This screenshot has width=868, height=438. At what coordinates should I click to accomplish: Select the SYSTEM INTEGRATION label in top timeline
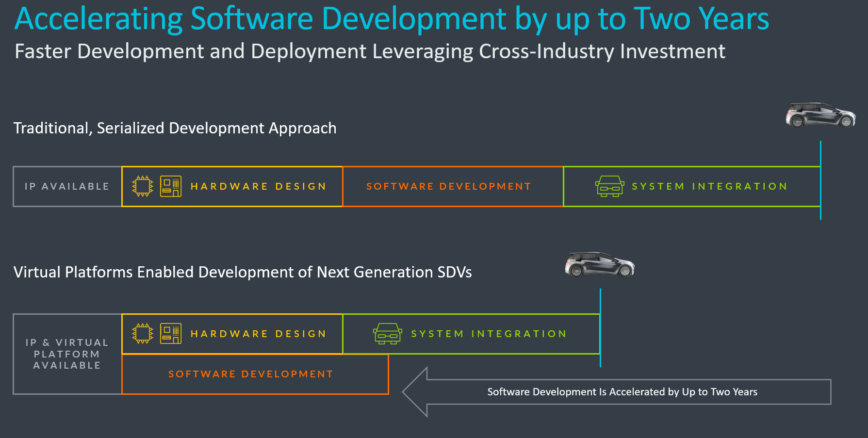click(x=709, y=186)
